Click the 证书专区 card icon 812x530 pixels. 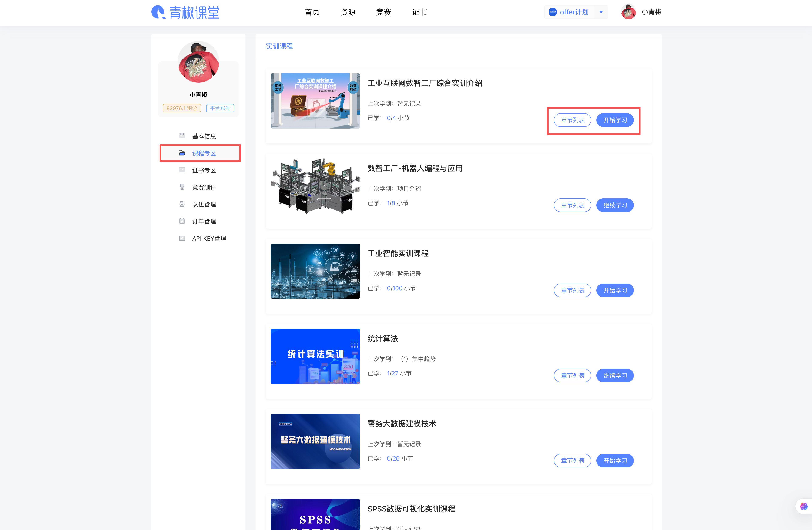point(182,170)
